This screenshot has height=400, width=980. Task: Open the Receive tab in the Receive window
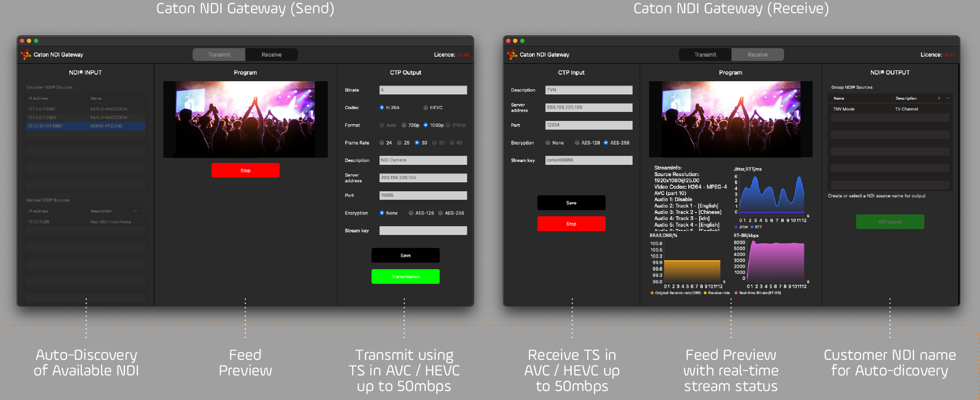[x=758, y=55]
